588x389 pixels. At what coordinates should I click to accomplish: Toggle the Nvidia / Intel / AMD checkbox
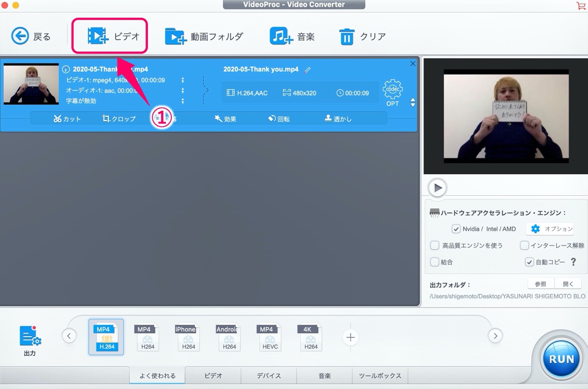[456, 229]
